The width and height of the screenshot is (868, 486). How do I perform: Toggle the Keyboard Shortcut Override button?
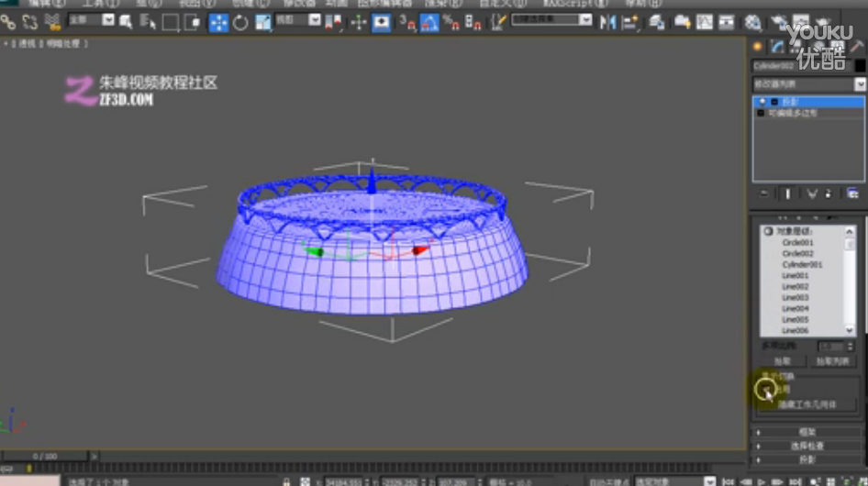382,23
